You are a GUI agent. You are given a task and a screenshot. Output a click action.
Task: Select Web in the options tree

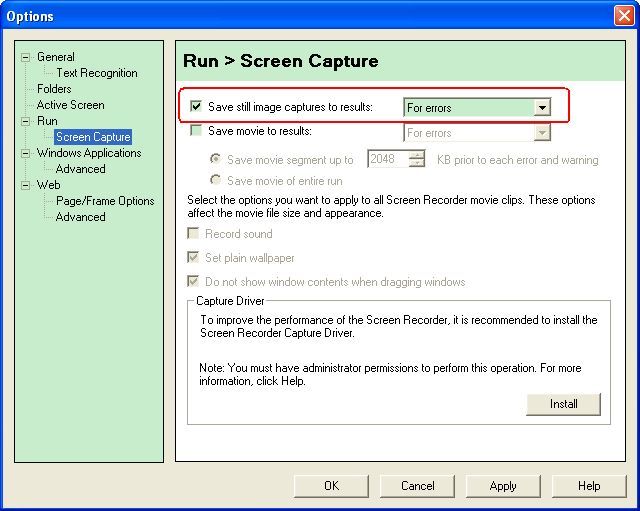(49, 185)
